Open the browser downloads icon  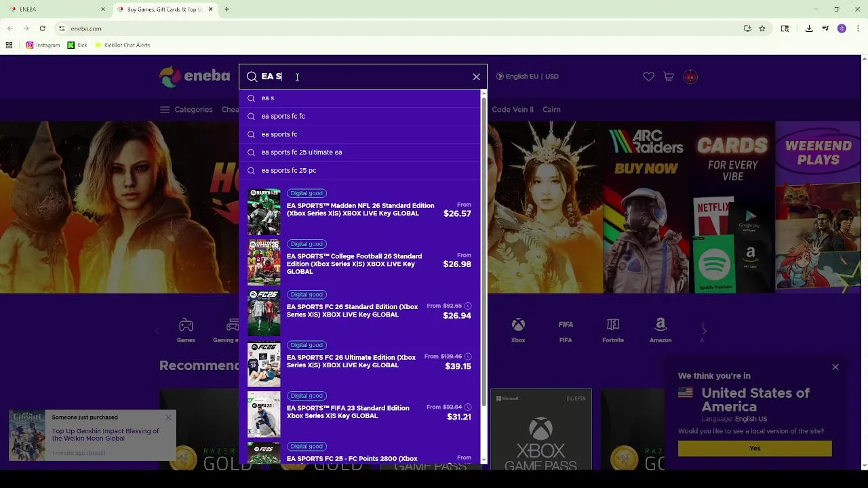pos(809,28)
